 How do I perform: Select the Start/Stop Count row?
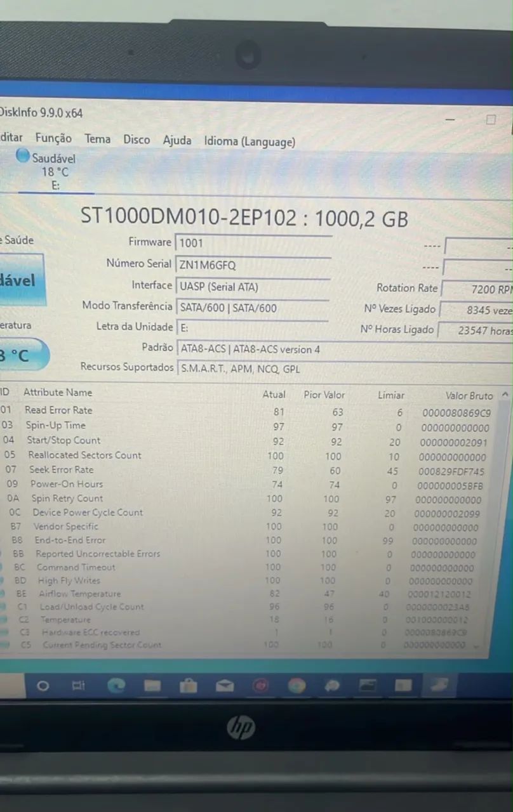pyautogui.click(x=246, y=441)
